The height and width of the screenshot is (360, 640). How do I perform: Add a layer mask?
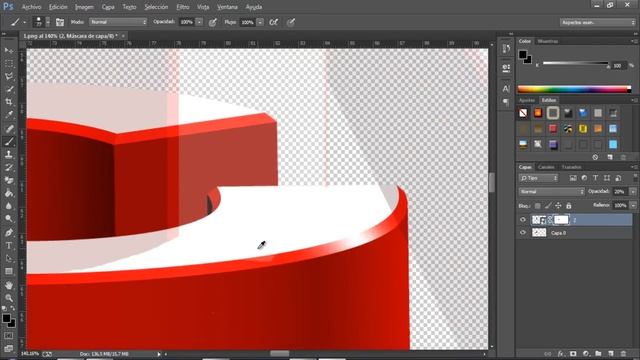point(573,353)
